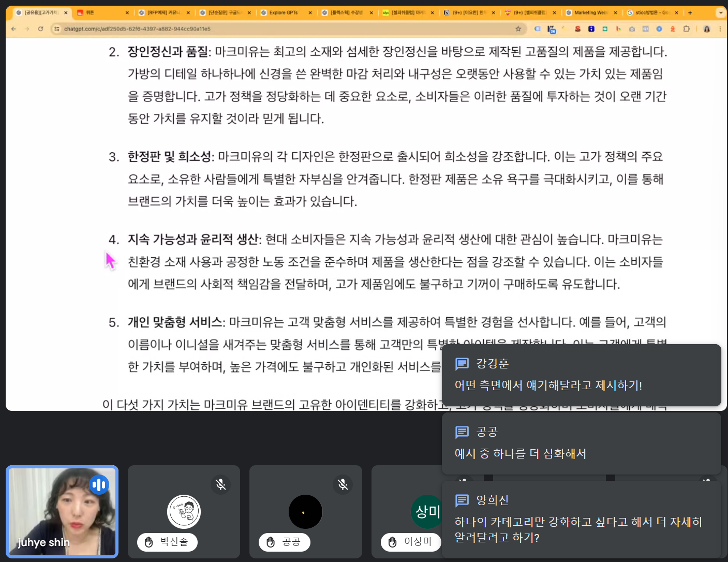Click '어떤 측면에서 얘기해달라고 제시하기!' message text
Image resolution: width=728 pixels, height=562 pixels.
[548, 386]
